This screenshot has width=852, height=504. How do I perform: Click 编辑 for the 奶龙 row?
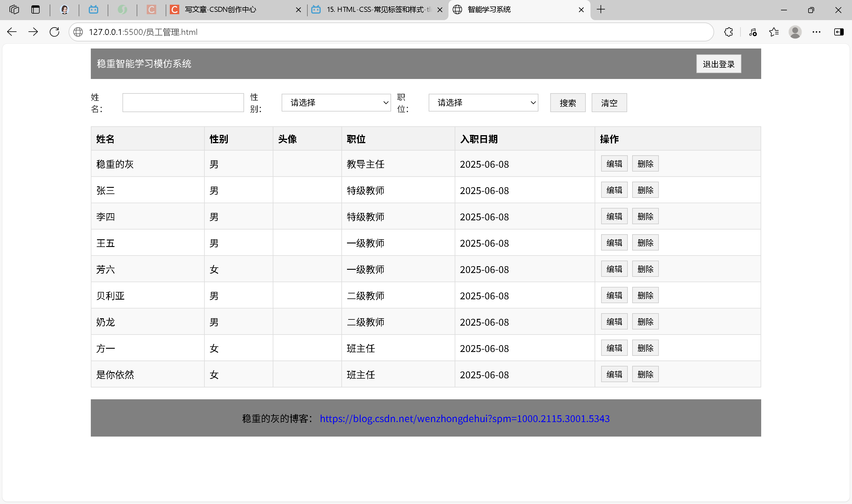[614, 322]
